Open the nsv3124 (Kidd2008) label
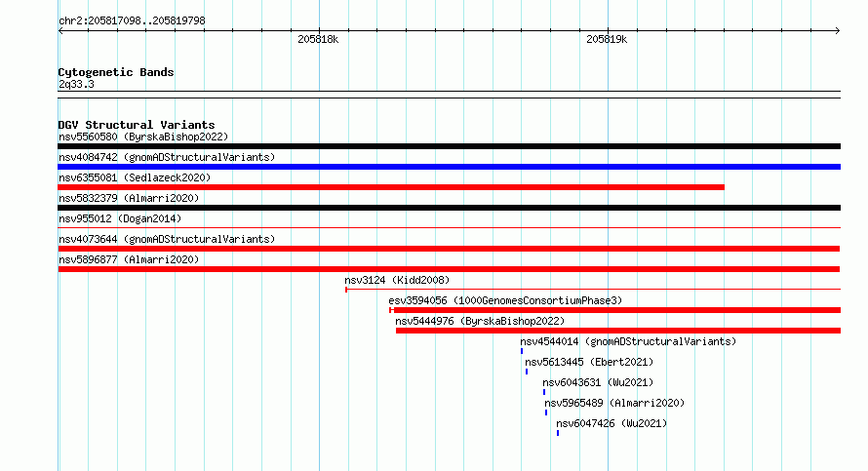Image resolution: width=868 pixels, height=471 pixels. [397, 280]
